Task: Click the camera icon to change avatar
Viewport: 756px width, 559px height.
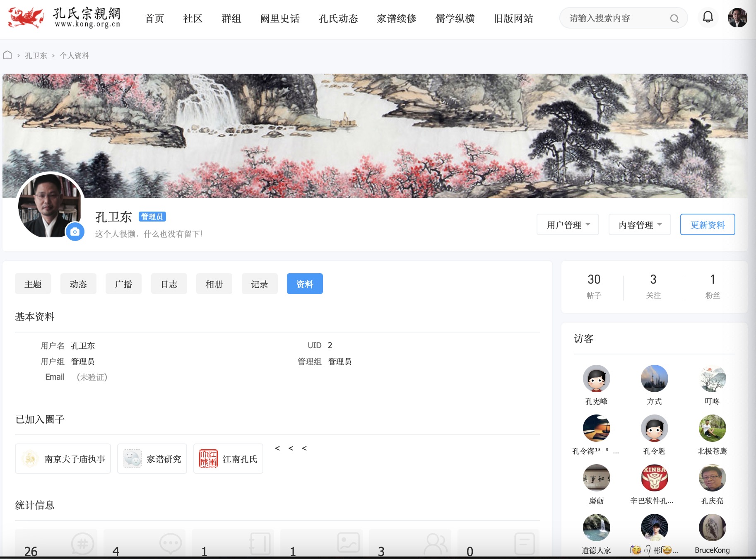Action: (75, 231)
